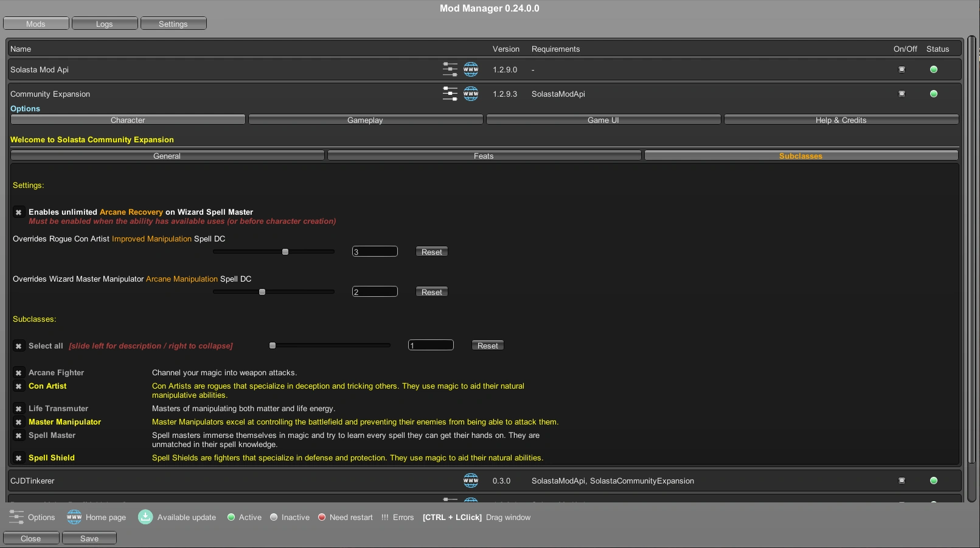Focus Arcane Manipulation Spell DC value field
Viewport: 980px width, 548px height.
[375, 291]
